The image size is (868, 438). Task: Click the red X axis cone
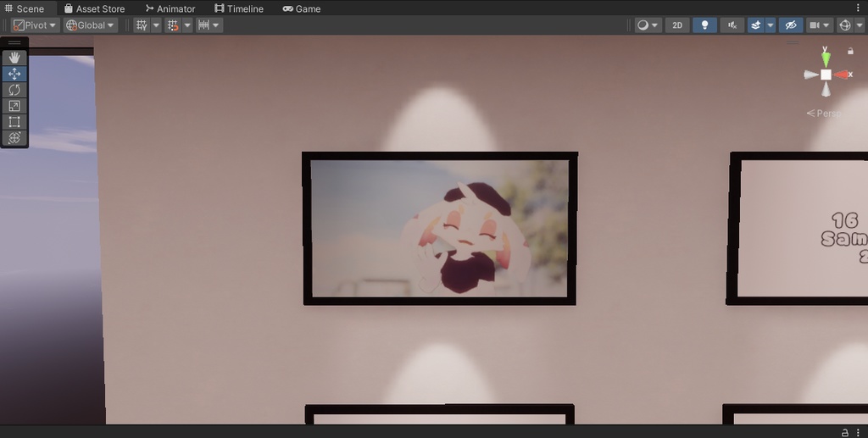[x=842, y=75]
